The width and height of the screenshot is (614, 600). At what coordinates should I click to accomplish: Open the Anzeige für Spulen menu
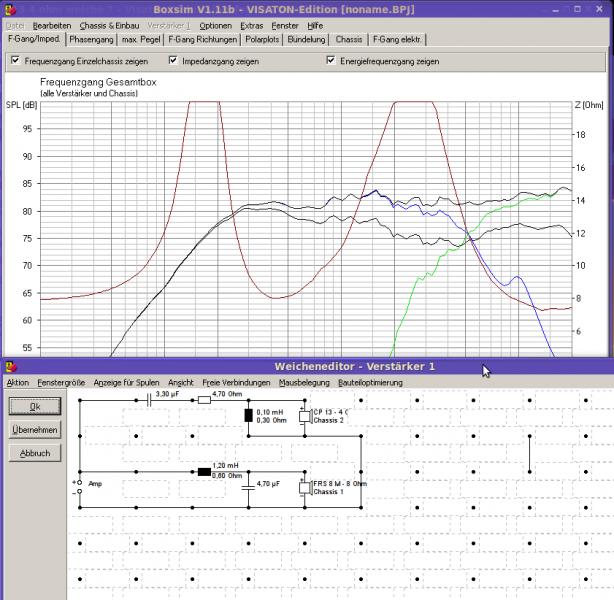click(126, 383)
